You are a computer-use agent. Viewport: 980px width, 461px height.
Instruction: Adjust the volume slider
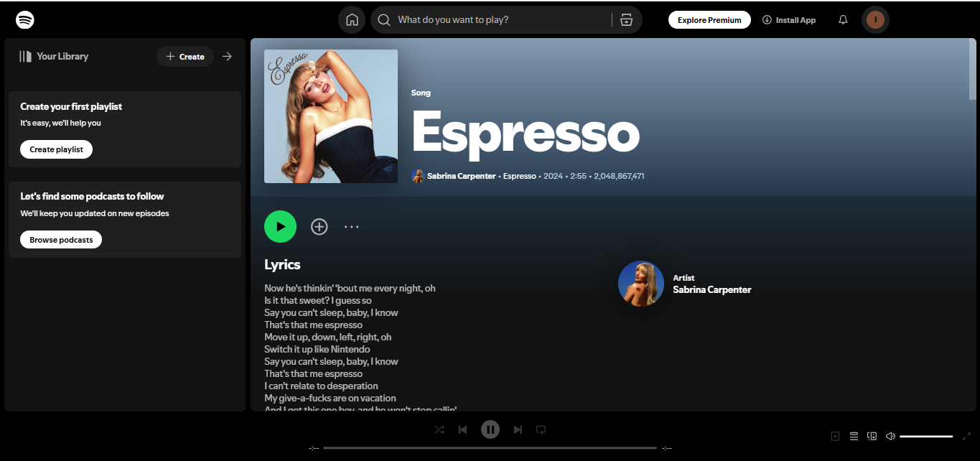[926, 435]
